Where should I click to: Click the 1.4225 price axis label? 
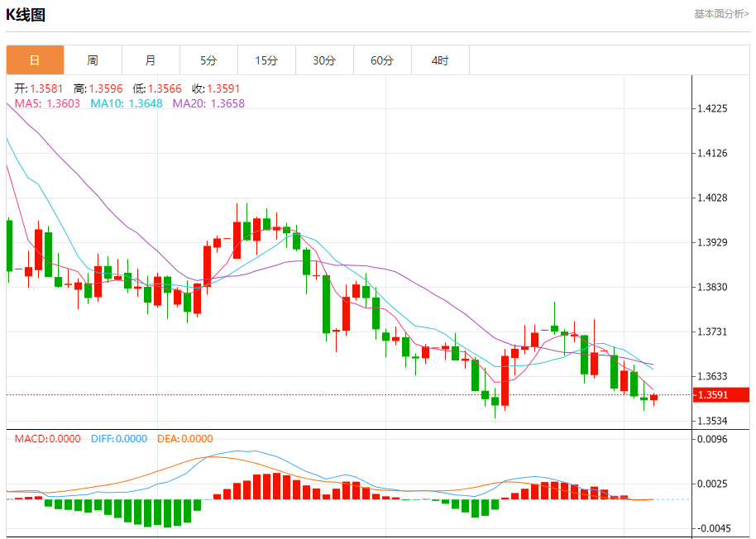click(x=713, y=108)
